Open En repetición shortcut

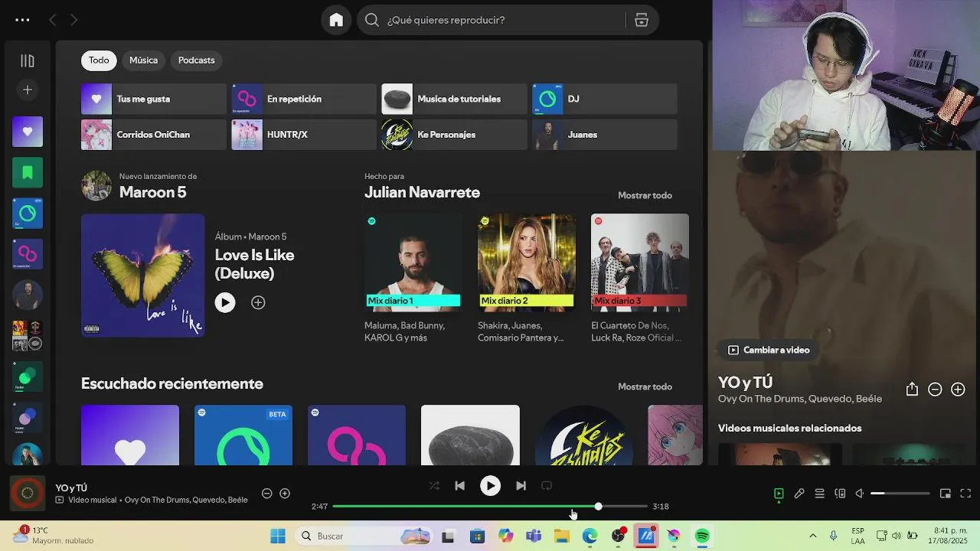coord(304,99)
